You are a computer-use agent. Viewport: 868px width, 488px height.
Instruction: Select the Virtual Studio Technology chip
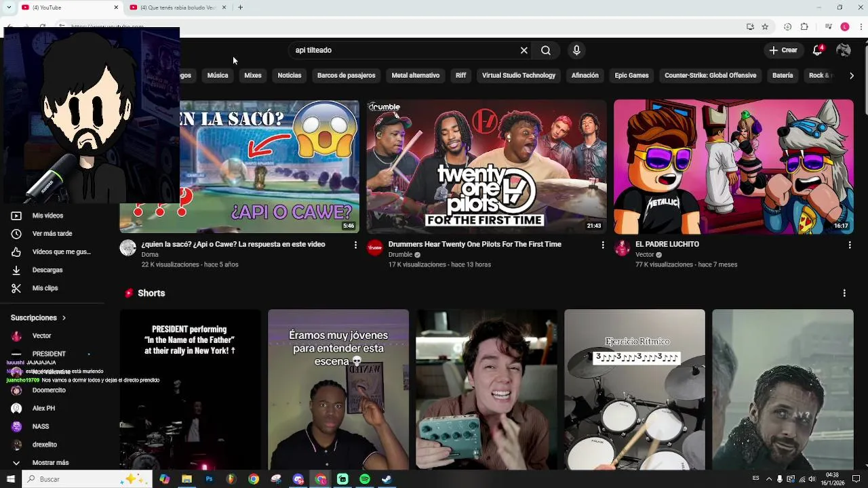coord(519,75)
